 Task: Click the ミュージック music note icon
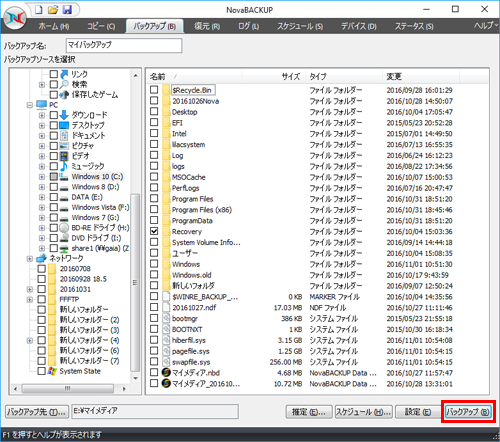coord(64,166)
